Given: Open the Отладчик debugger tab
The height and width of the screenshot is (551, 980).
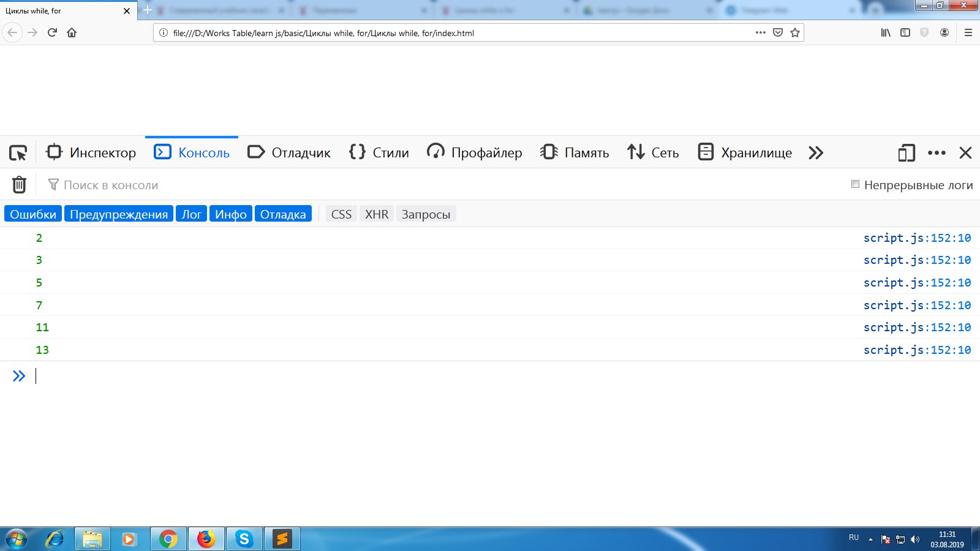Looking at the screenshot, I should coord(289,152).
